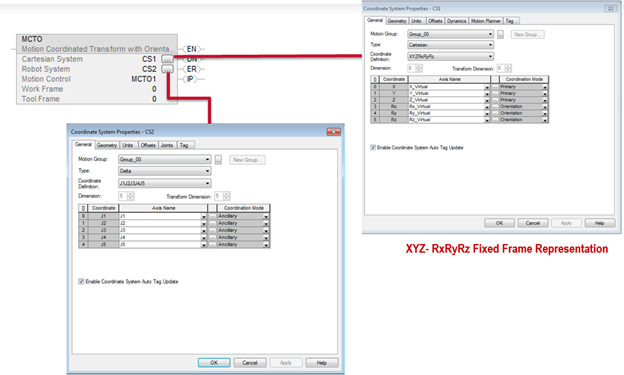The width and height of the screenshot is (624, 375).
Task: Switch to Geometry tab in CS2 dialog
Action: 107,145
